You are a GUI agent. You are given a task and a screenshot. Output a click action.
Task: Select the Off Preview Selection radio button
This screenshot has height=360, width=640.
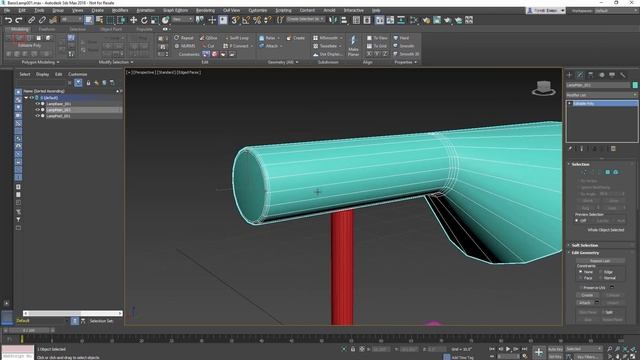[577, 220]
